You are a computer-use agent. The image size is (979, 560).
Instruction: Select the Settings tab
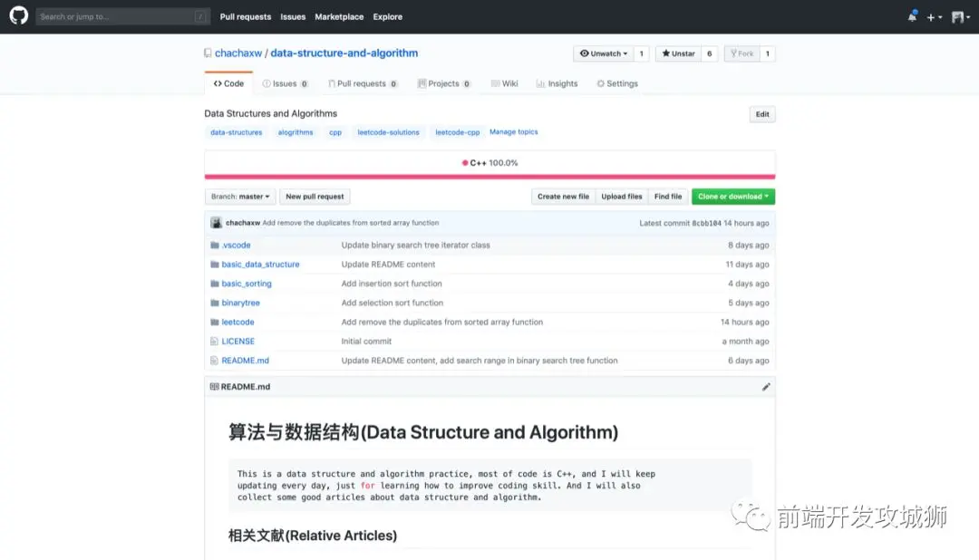click(617, 83)
